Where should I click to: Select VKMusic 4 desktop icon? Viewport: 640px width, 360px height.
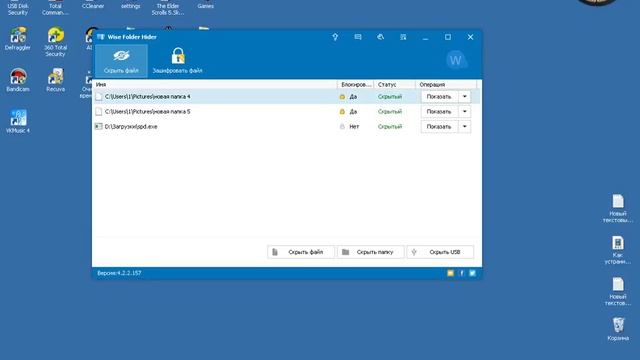[18, 121]
